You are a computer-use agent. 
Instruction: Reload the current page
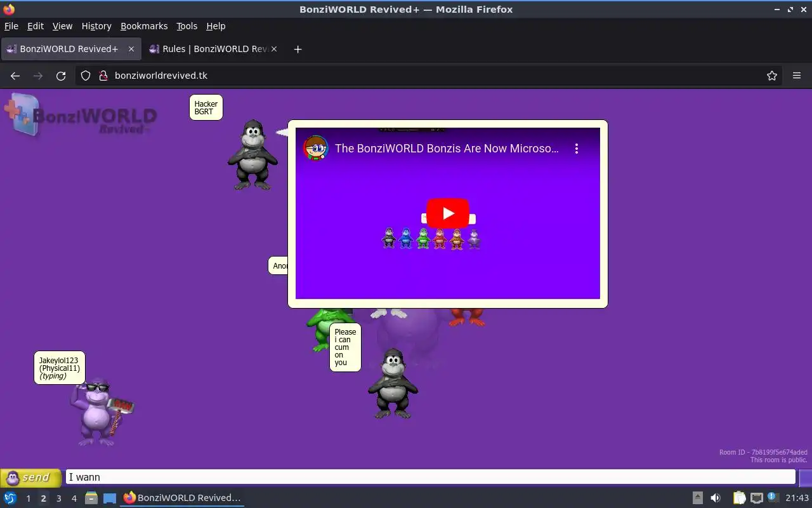[61, 76]
